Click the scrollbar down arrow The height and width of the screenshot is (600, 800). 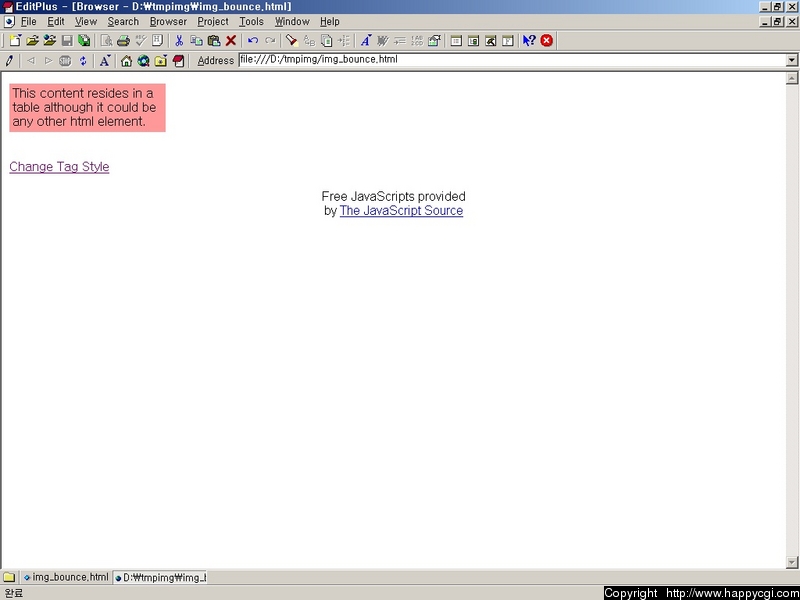[x=792, y=562]
